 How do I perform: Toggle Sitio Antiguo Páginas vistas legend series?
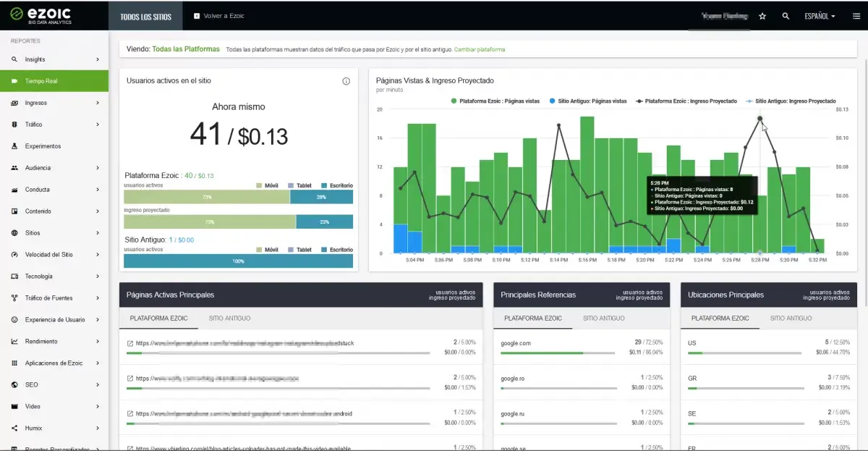(x=587, y=101)
